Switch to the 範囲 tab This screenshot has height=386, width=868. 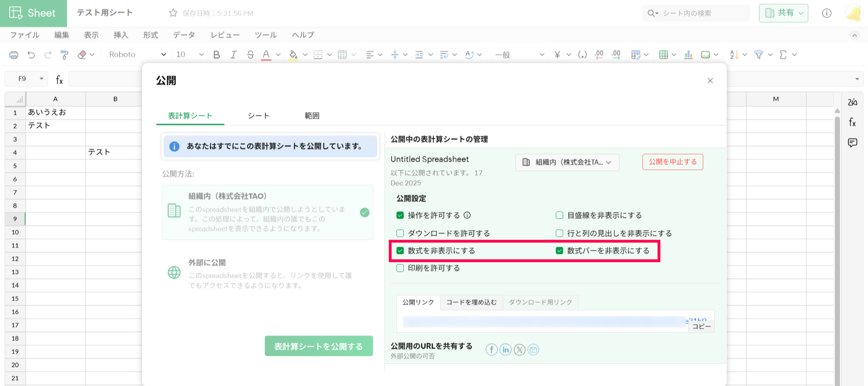pyautogui.click(x=312, y=116)
